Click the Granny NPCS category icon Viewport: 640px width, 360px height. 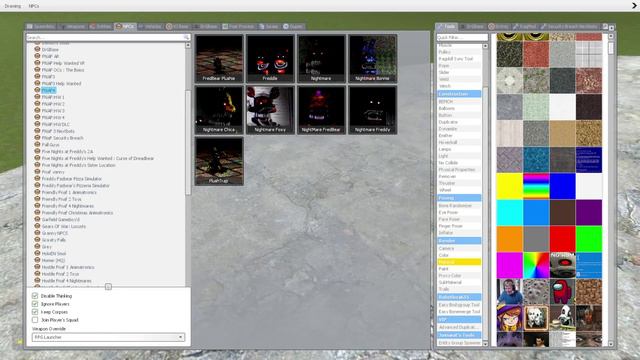pos(37,233)
